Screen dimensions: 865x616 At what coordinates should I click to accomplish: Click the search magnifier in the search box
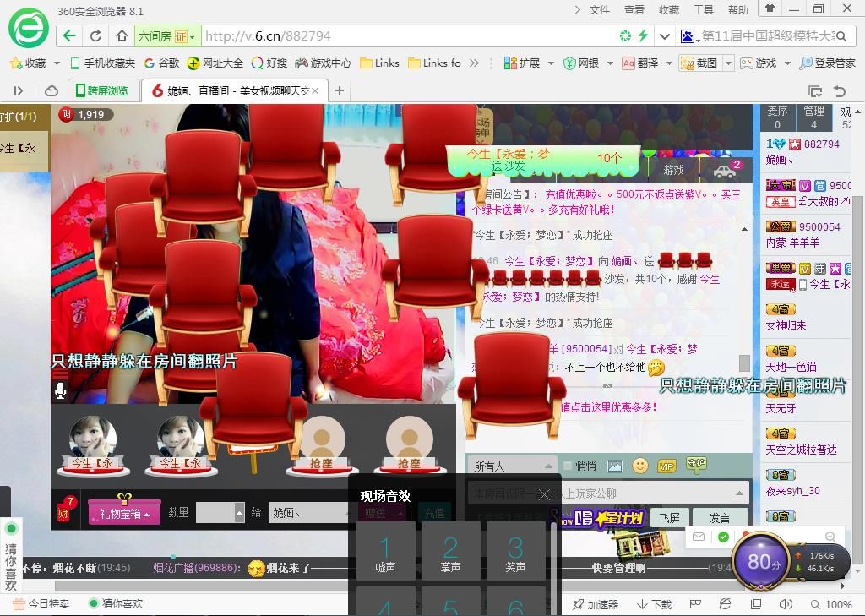[x=841, y=36]
